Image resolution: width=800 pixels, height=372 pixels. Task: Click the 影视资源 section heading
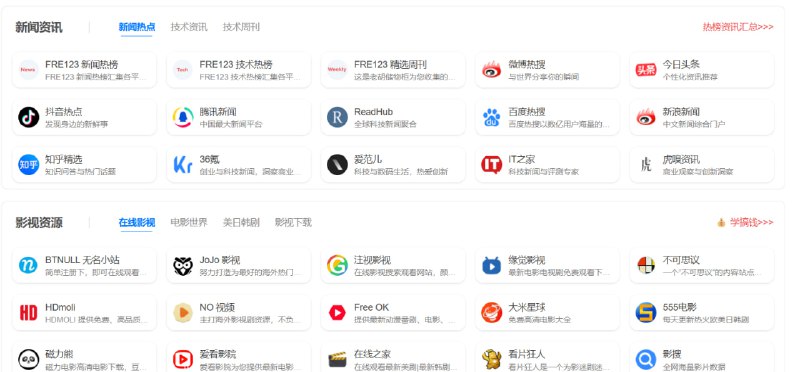39,222
